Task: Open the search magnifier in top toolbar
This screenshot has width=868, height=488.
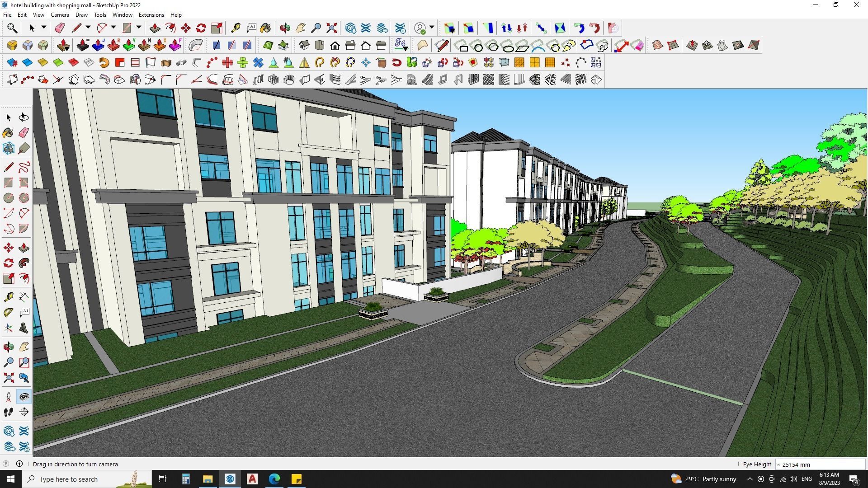Action: tap(12, 28)
